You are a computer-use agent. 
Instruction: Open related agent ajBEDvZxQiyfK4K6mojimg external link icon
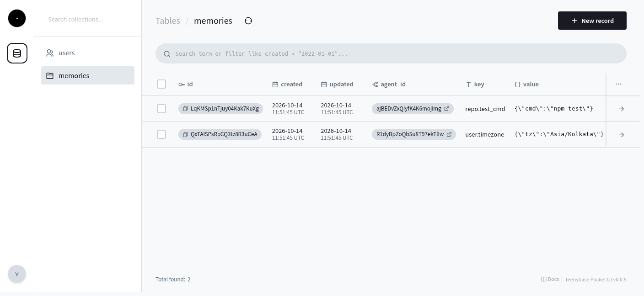446,109
